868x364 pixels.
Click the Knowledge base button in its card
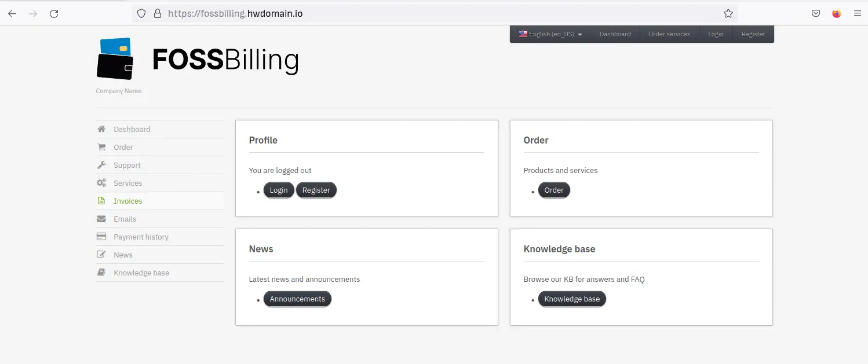point(572,299)
